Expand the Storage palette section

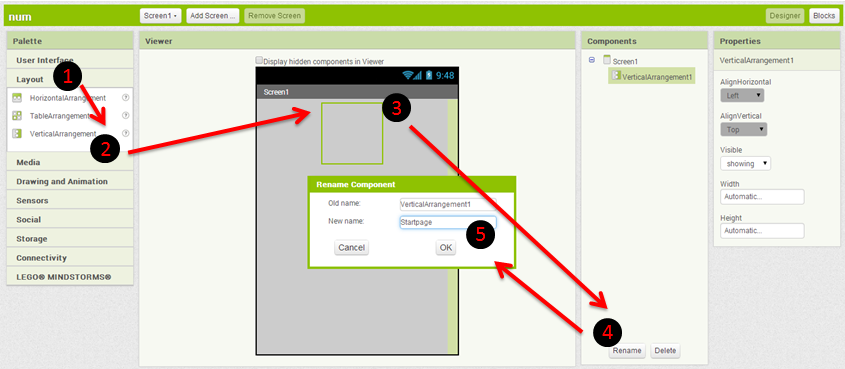pyautogui.click(x=70, y=239)
